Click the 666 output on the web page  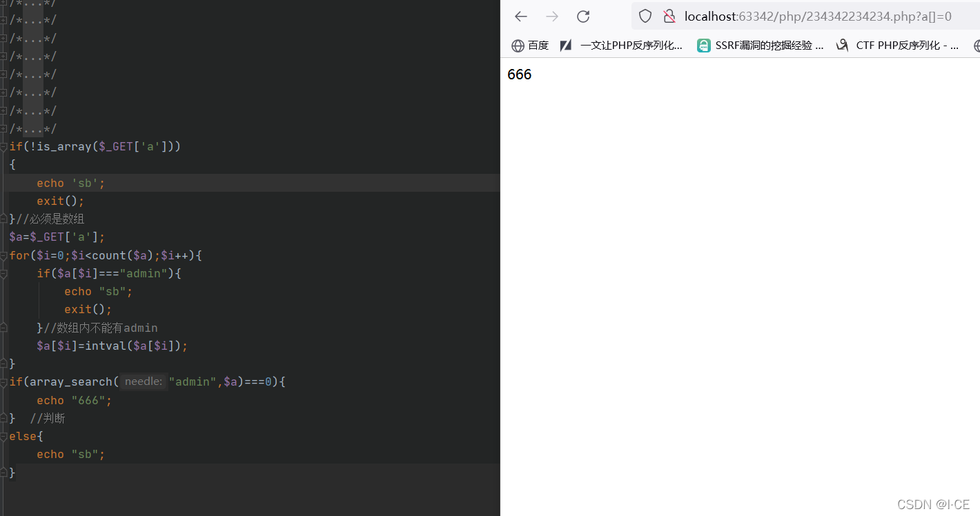(x=519, y=75)
